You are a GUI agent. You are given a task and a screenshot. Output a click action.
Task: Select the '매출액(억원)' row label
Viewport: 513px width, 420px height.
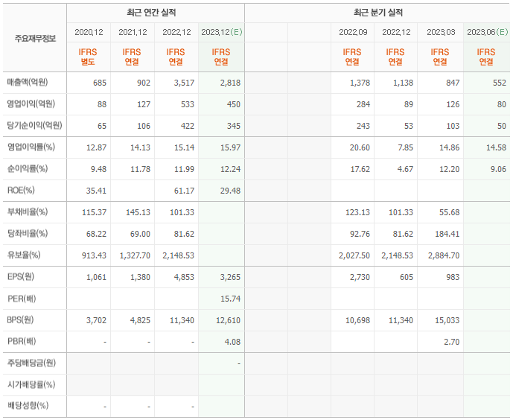coord(28,83)
